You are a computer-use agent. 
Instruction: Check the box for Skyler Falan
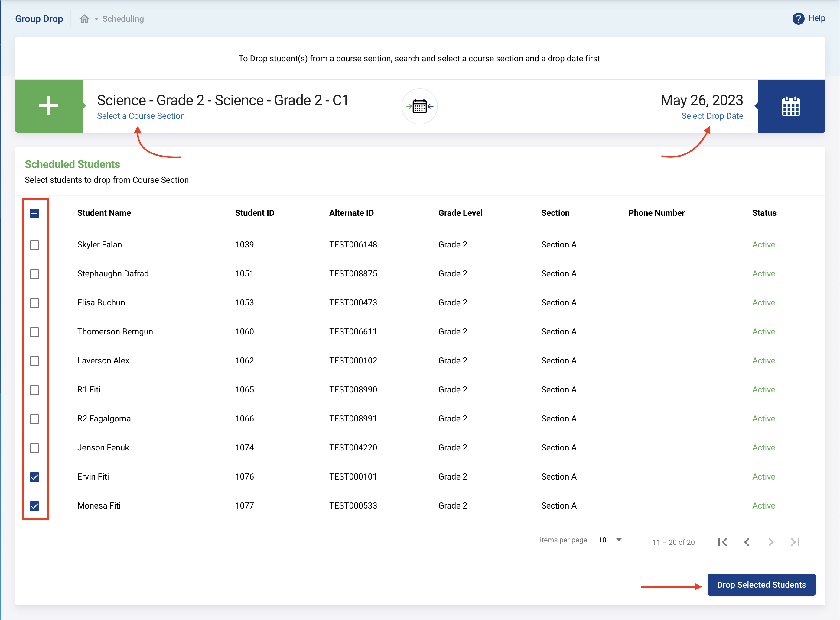(x=34, y=245)
